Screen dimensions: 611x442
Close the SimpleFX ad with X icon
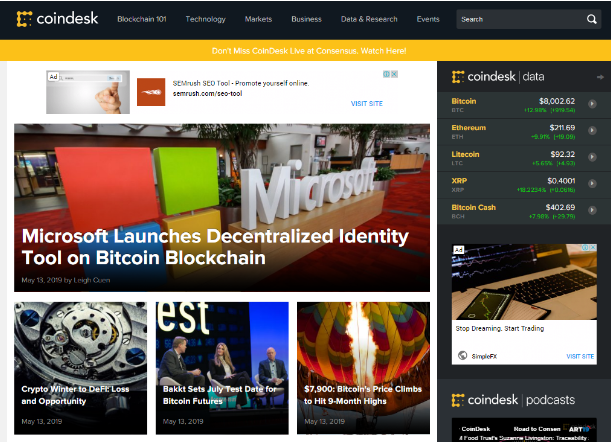pyautogui.click(x=593, y=248)
